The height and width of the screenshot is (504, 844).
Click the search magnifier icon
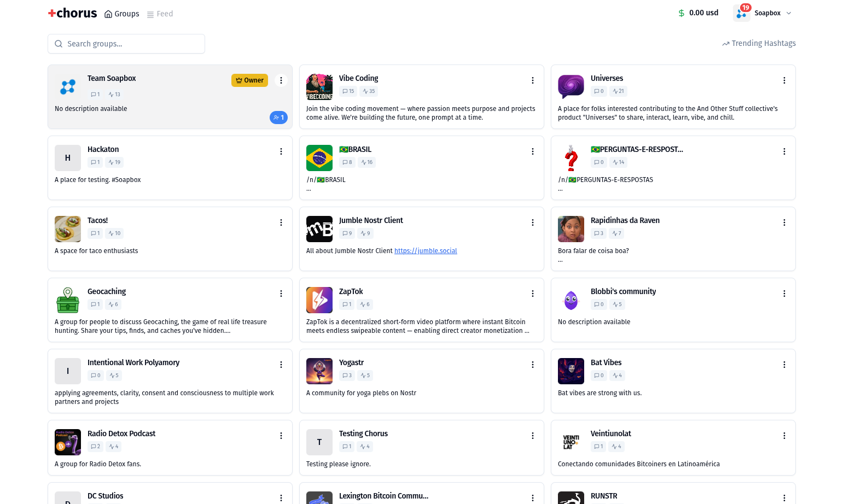point(59,43)
